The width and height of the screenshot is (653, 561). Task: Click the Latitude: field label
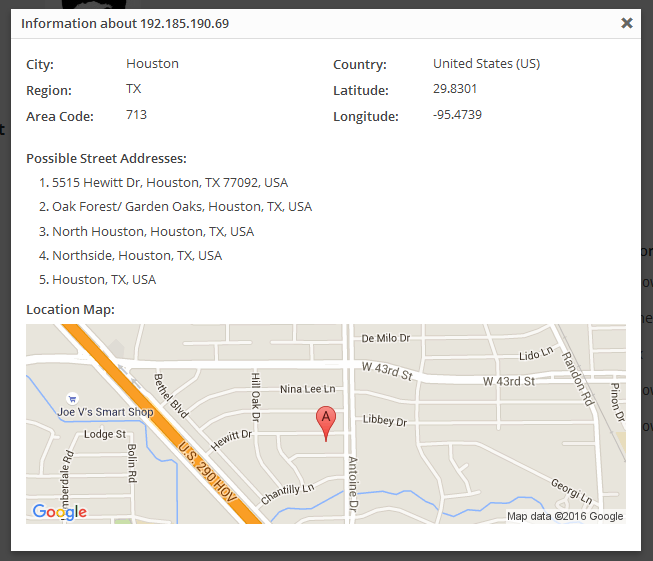[361, 90]
